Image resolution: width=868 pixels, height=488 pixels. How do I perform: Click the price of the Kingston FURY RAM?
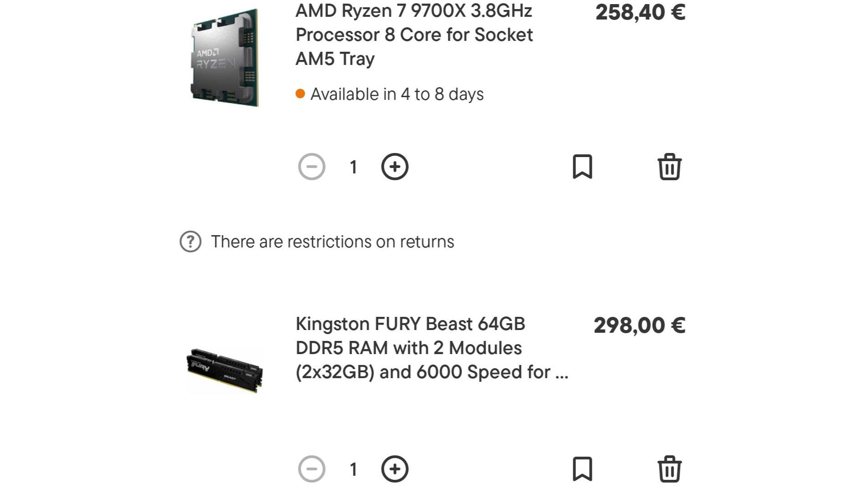tap(640, 325)
